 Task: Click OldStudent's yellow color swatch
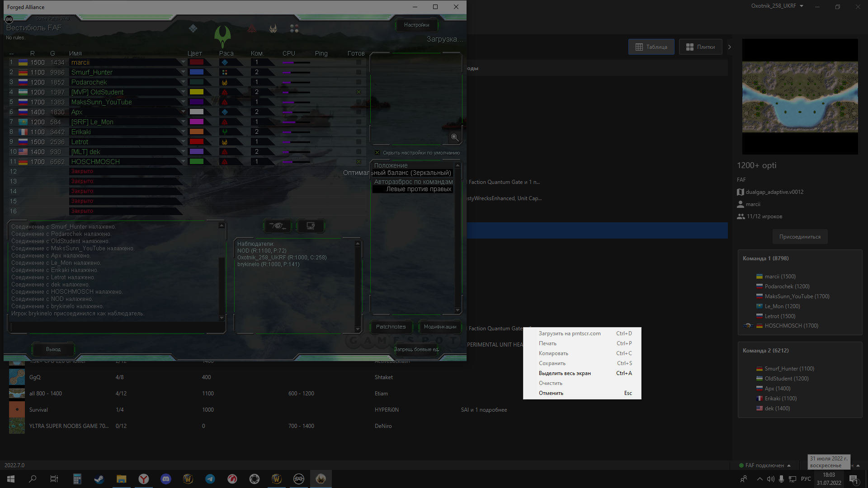click(197, 92)
